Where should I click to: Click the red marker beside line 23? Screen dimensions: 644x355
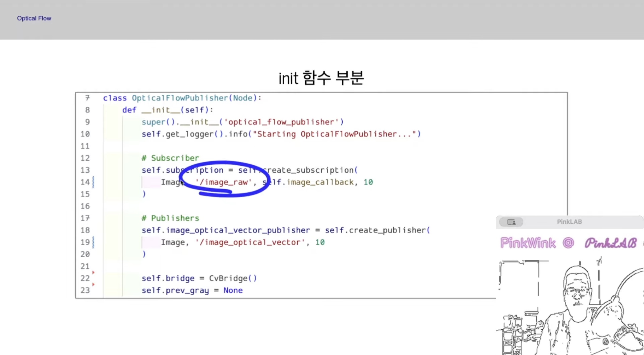click(x=93, y=284)
